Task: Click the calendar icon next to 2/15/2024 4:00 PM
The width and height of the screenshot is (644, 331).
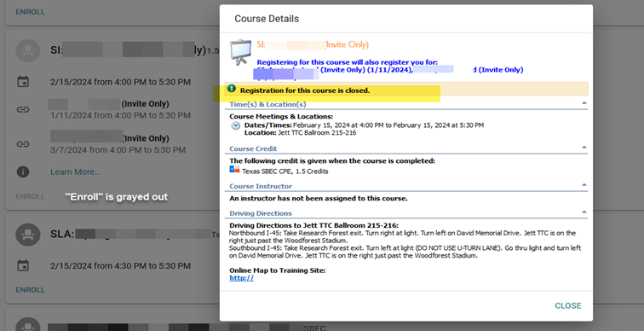Action: (23, 81)
